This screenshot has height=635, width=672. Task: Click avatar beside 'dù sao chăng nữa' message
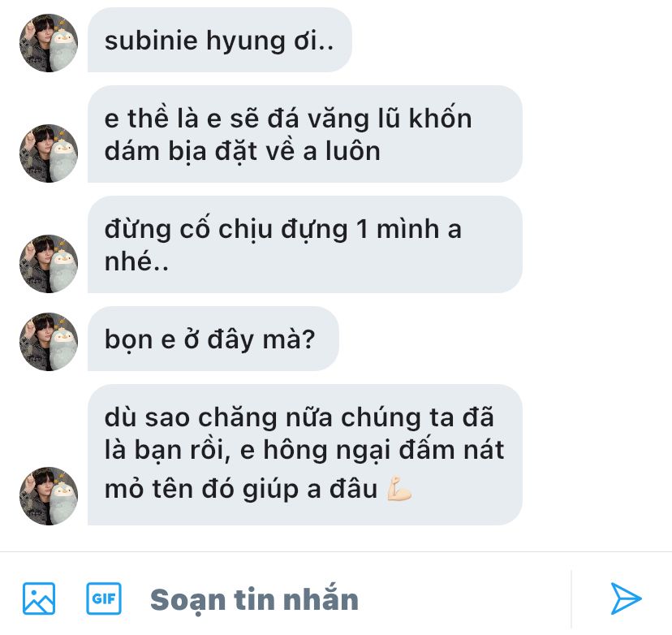click(x=49, y=496)
